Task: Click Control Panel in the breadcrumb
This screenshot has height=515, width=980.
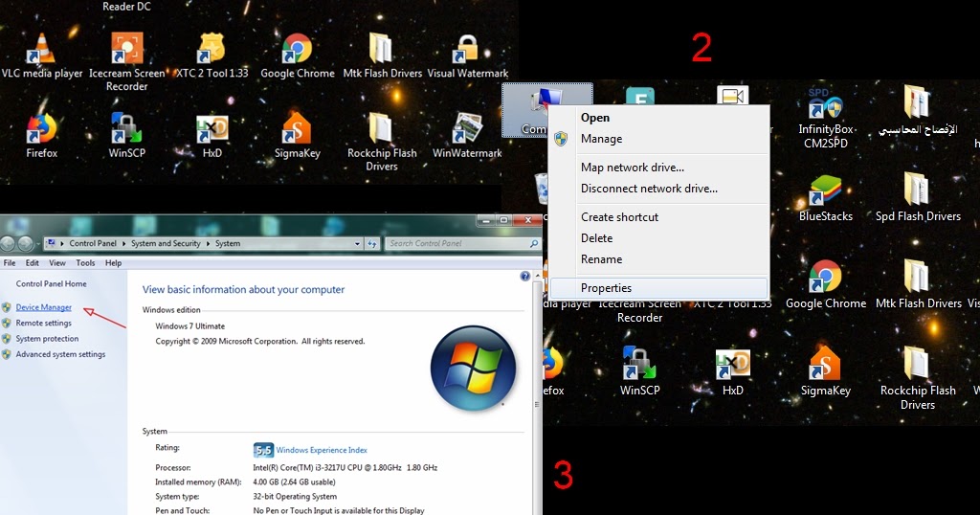Action: click(93, 244)
